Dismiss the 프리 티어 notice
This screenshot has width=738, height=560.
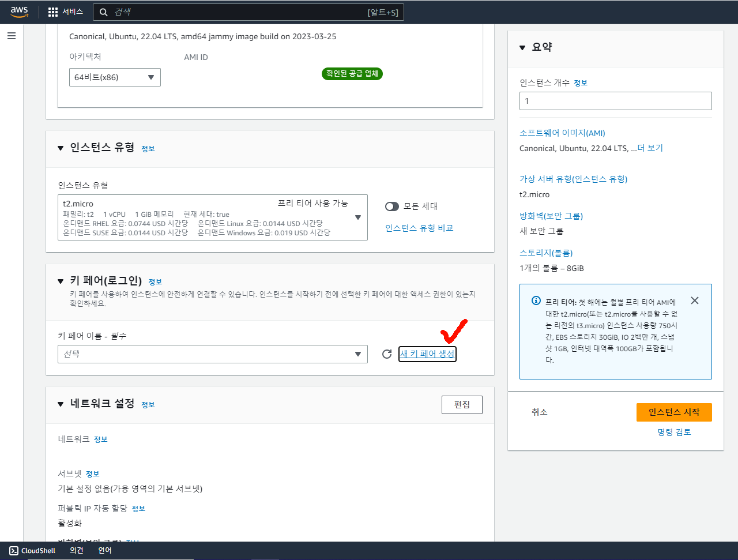click(695, 300)
